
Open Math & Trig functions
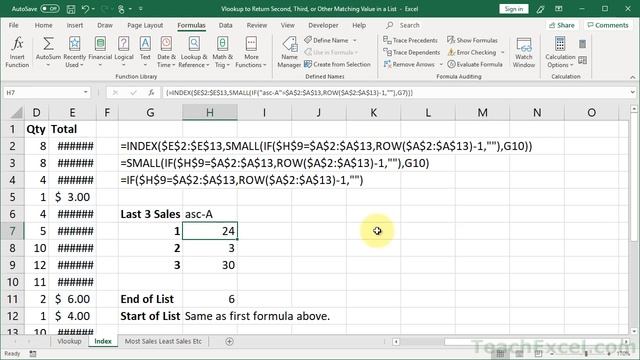point(222,52)
